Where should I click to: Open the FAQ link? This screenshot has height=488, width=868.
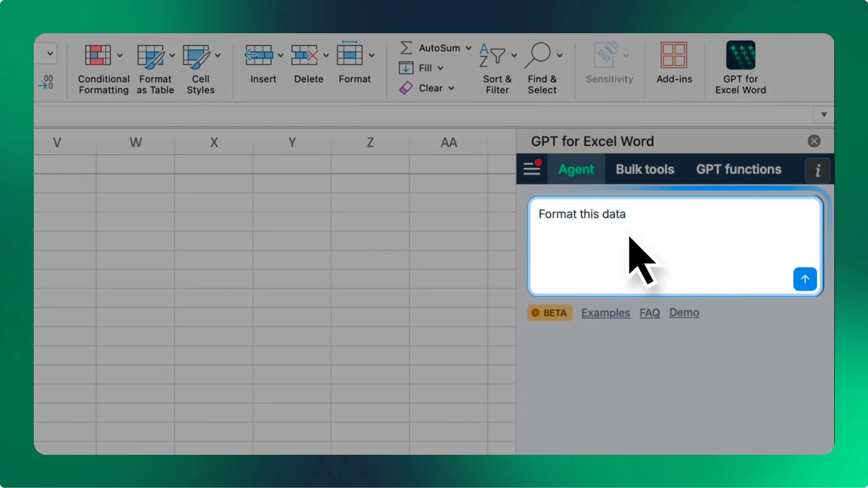(x=649, y=312)
